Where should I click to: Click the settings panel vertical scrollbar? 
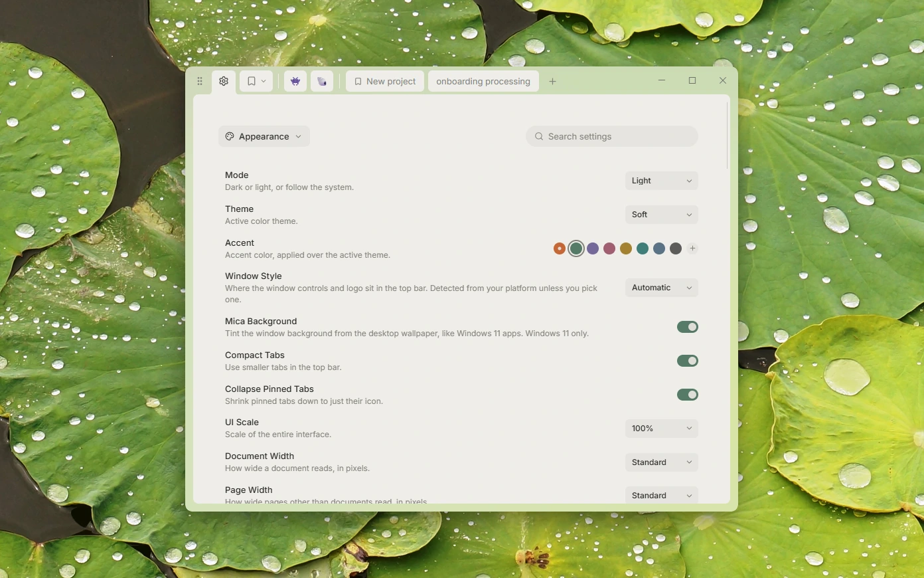tap(727, 135)
